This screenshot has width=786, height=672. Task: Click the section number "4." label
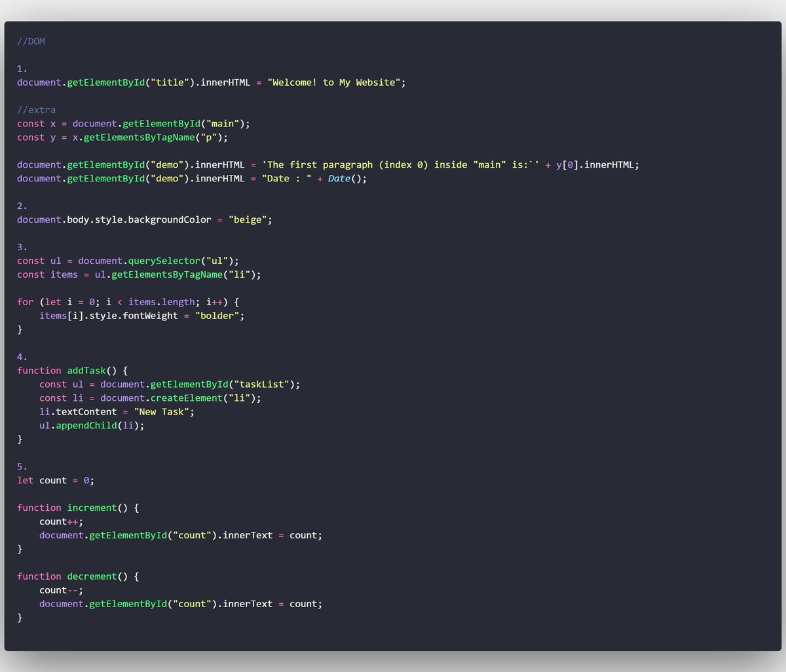click(x=22, y=357)
